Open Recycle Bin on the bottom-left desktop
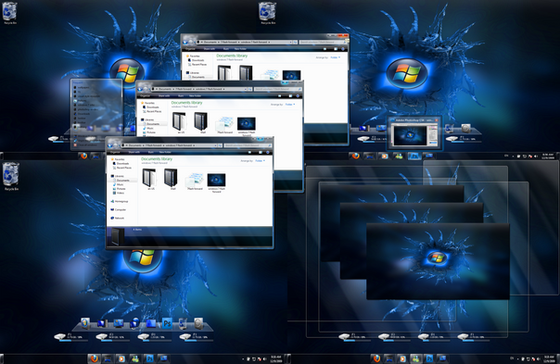The width and height of the screenshot is (560, 364). 11,175
